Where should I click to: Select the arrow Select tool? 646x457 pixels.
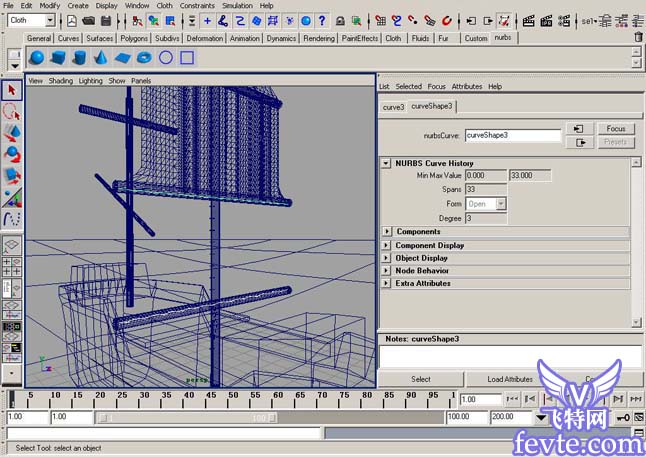12,90
